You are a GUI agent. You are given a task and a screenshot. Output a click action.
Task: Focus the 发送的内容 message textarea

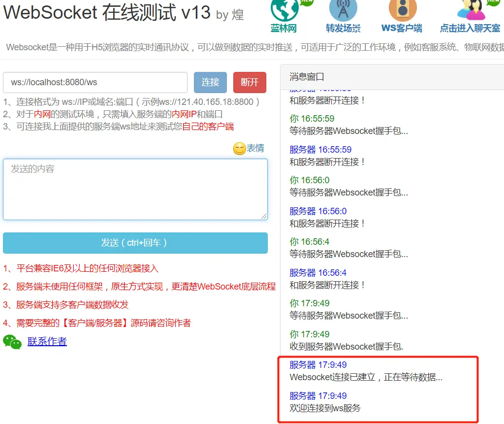coord(135,189)
